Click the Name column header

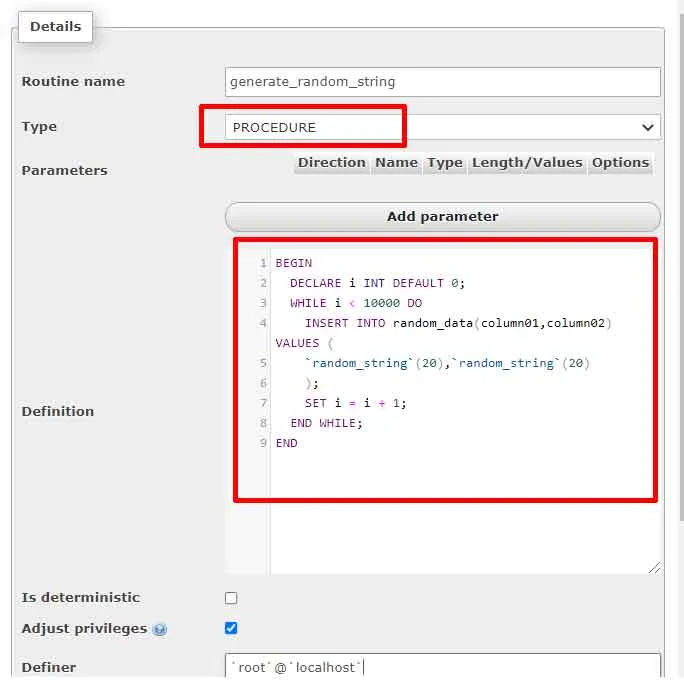(396, 163)
